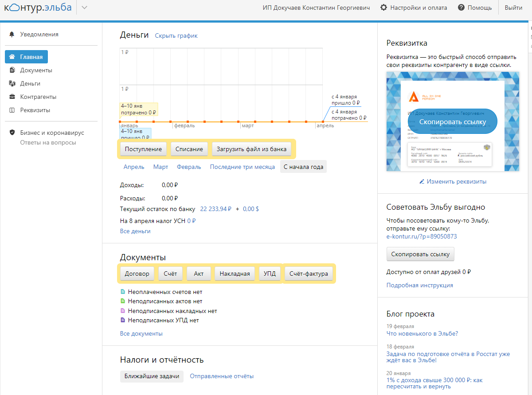The width and height of the screenshot is (532, 395).
Task: Click the bank balance 22 233,94 ₽
Action: 216,208
